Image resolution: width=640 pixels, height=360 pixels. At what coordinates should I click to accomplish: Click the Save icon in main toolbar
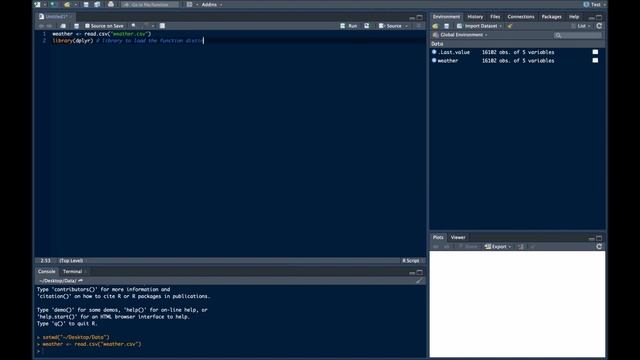pos(86,4)
